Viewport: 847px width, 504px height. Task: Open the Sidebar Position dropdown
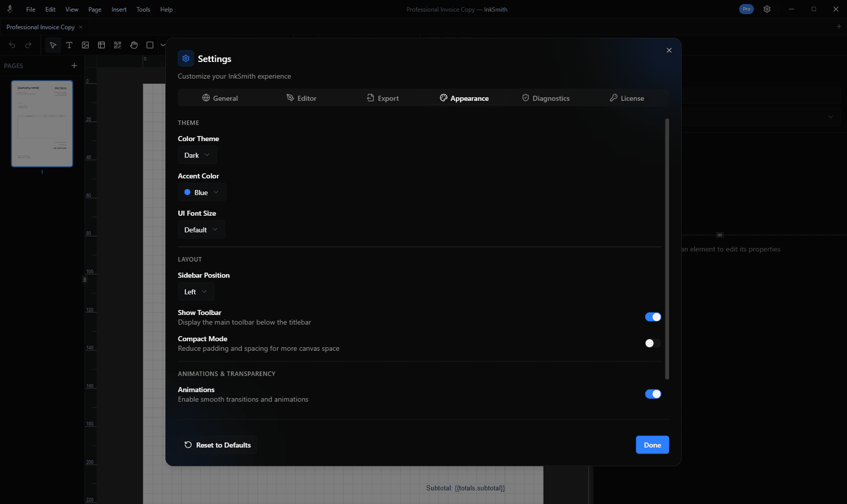(x=196, y=292)
